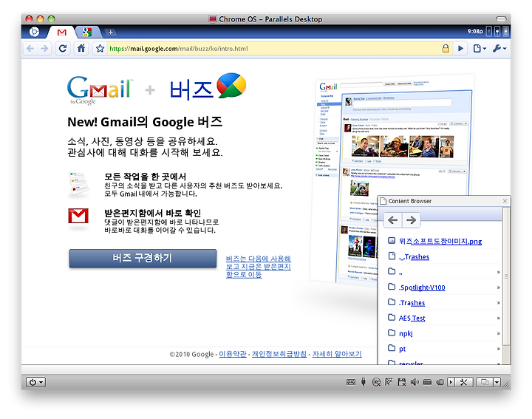The width and height of the screenshot is (532, 419).
Task: Click Parallels network adapter icon
Action: (x=389, y=382)
